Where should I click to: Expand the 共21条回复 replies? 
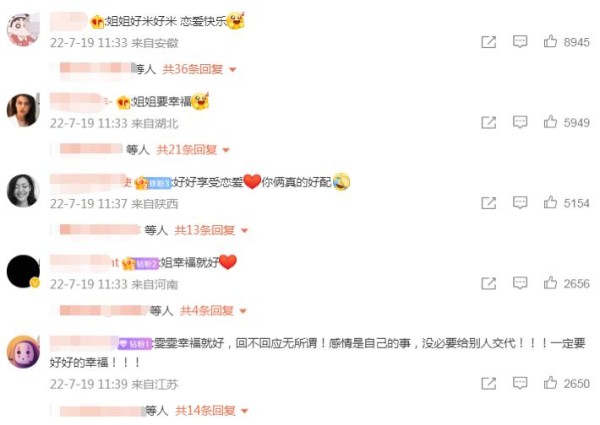pos(193,150)
